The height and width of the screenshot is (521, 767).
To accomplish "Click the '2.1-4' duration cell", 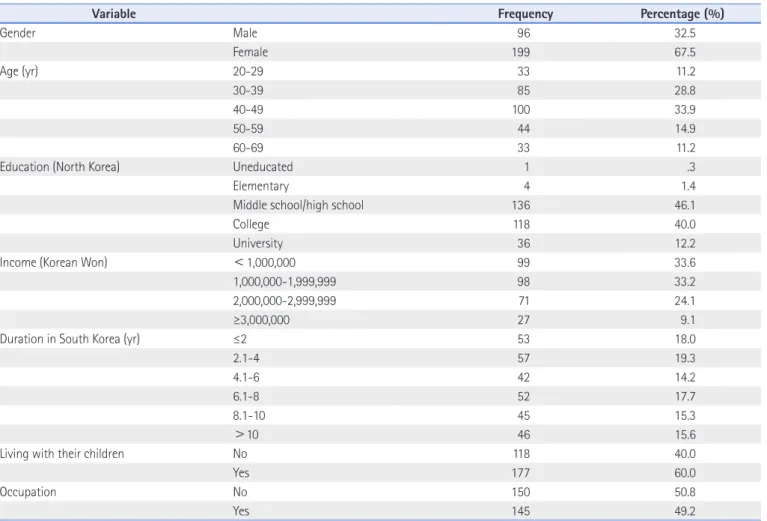I will pyautogui.click(x=246, y=358).
